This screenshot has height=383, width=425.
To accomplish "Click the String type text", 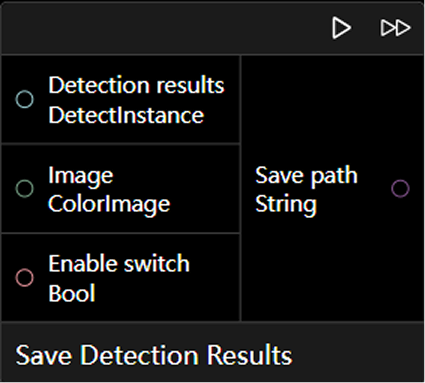I will (x=286, y=204).
